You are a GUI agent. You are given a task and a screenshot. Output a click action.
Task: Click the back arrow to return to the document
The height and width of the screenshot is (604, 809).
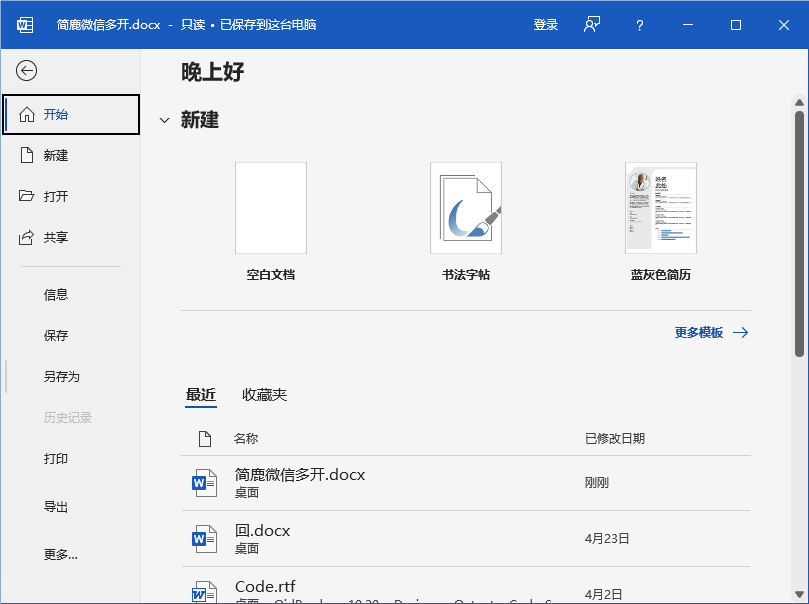tap(26, 71)
